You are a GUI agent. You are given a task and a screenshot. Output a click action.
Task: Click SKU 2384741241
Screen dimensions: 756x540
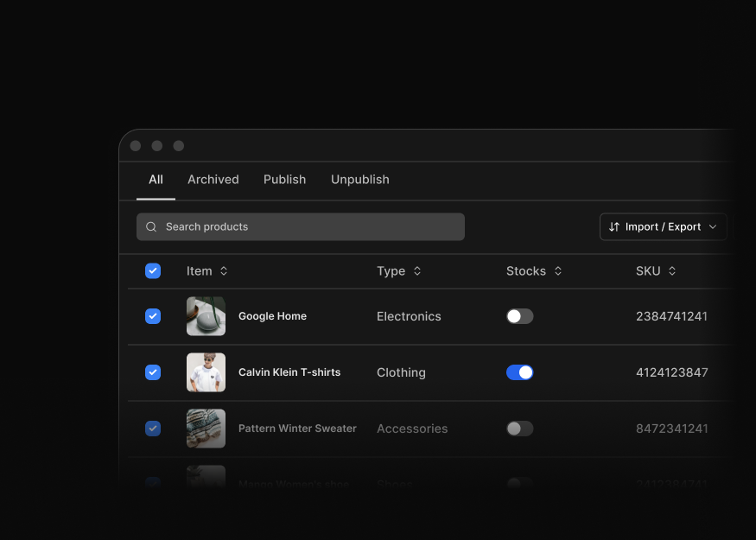(671, 316)
